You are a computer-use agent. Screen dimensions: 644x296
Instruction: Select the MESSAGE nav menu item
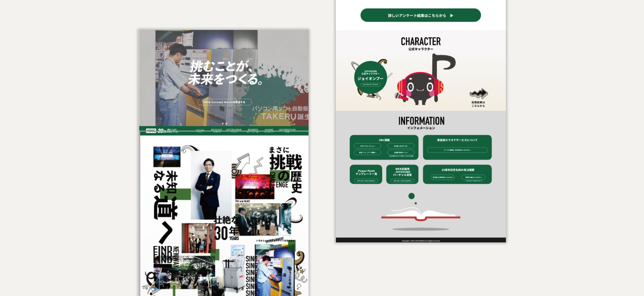point(217,131)
